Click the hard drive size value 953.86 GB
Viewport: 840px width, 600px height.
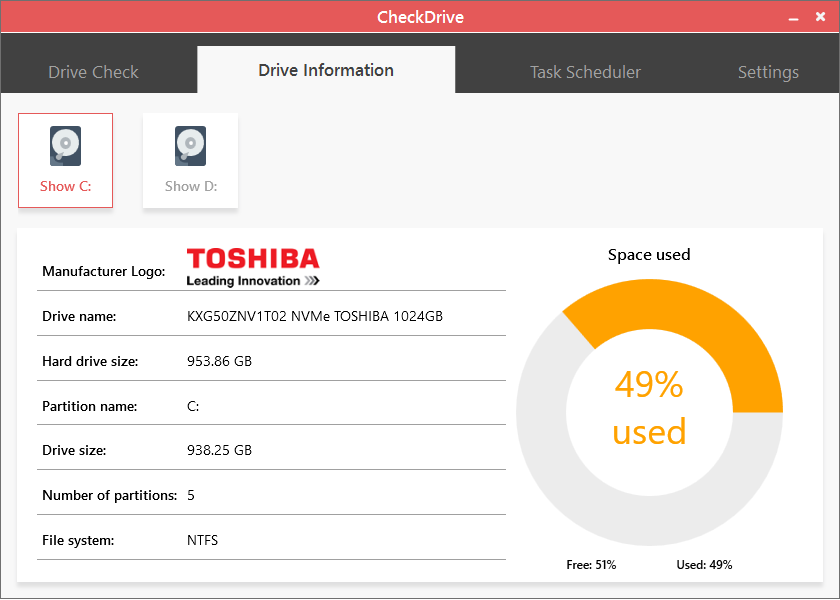point(219,361)
